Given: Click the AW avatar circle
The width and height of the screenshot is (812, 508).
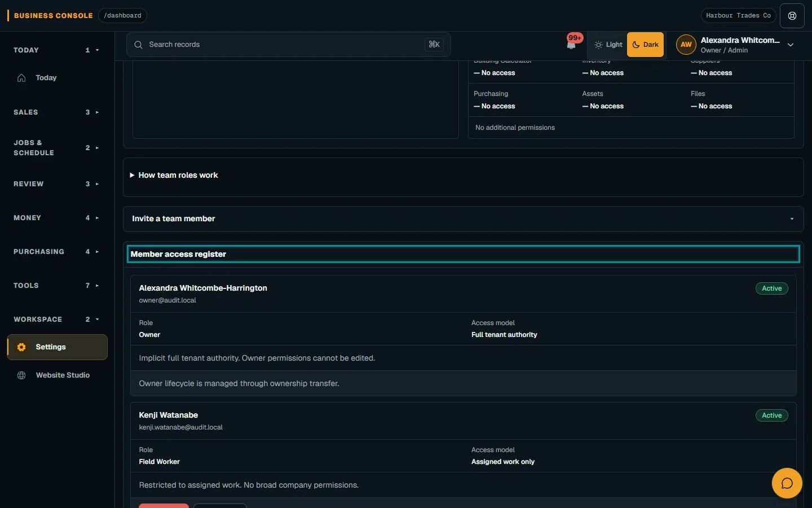Looking at the screenshot, I should click(686, 45).
